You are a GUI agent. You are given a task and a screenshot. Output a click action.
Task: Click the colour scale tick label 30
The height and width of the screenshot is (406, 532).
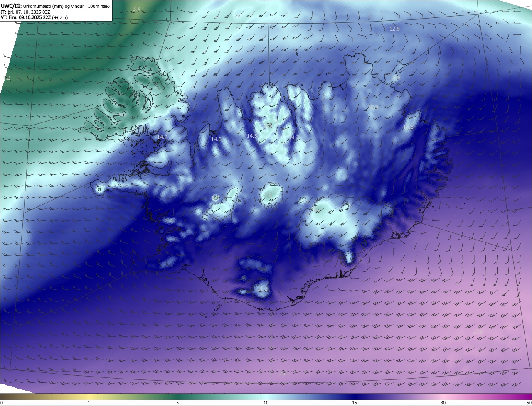click(x=443, y=403)
